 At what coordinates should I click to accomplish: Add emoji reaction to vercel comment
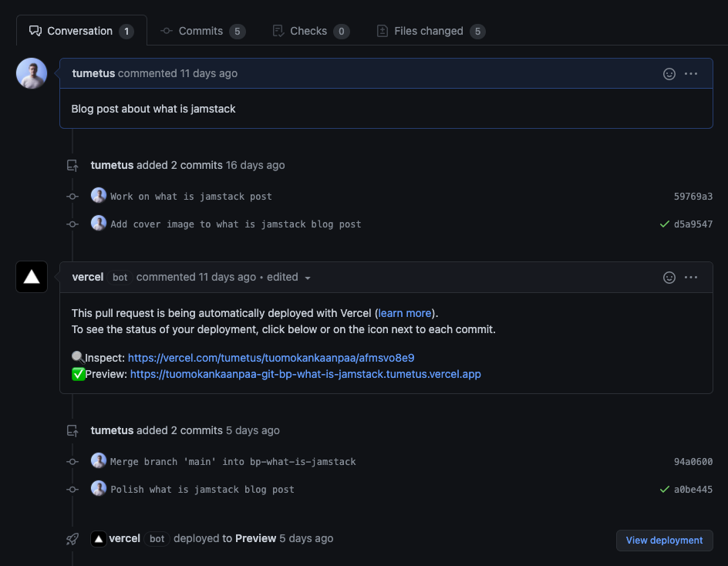669,278
